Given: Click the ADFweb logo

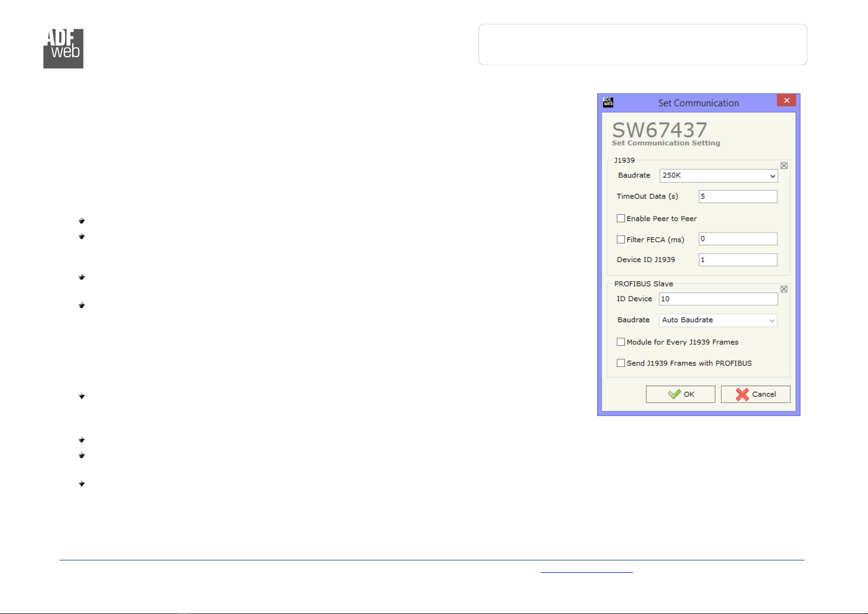Looking at the screenshot, I should 63,48.
